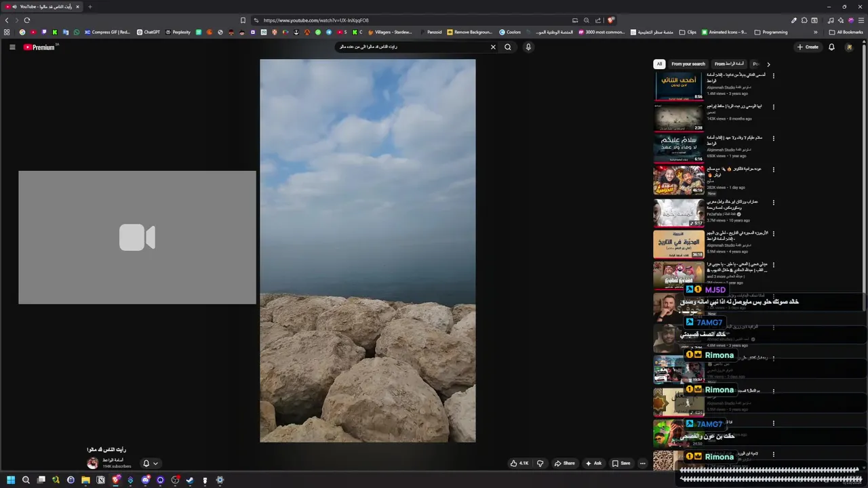
Task: Open the Ask AI option
Action: 593,464
